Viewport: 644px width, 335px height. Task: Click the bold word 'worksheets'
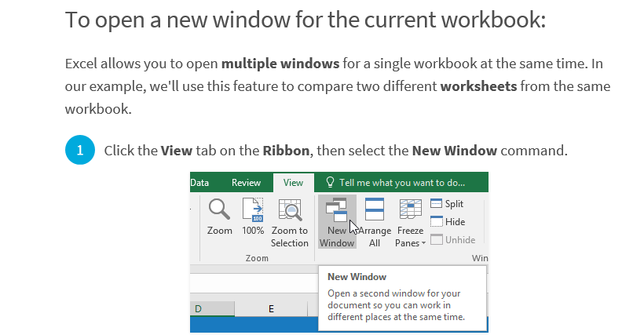[x=478, y=86]
